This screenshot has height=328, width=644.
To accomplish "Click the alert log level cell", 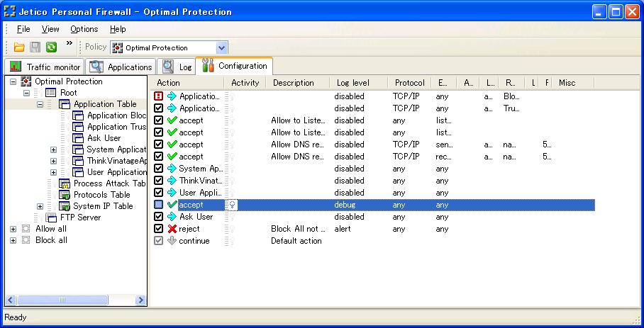I will point(343,229).
